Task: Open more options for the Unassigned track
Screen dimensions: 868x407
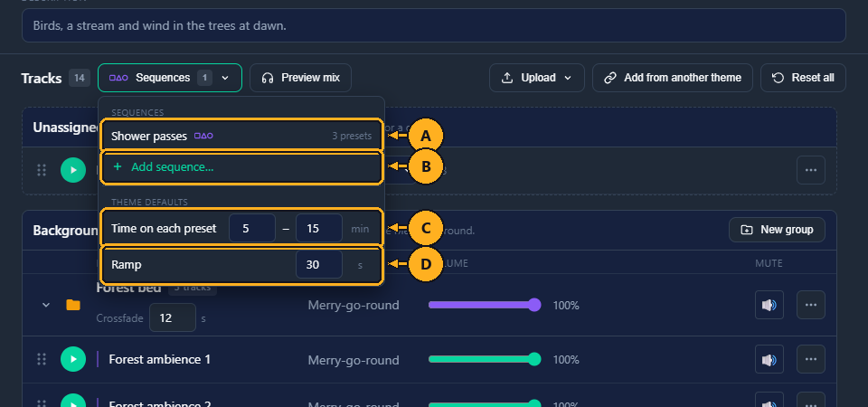Action: pos(810,170)
